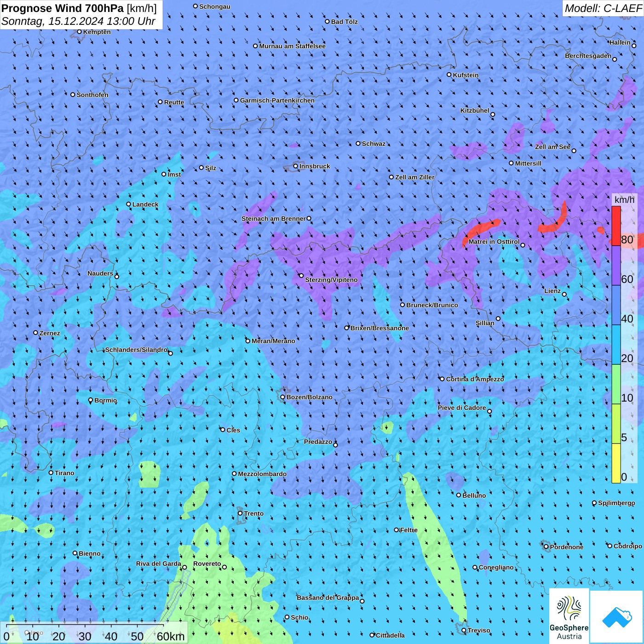Click the Lienz location dot
Screen dimensions: 644x644
click(x=564, y=294)
